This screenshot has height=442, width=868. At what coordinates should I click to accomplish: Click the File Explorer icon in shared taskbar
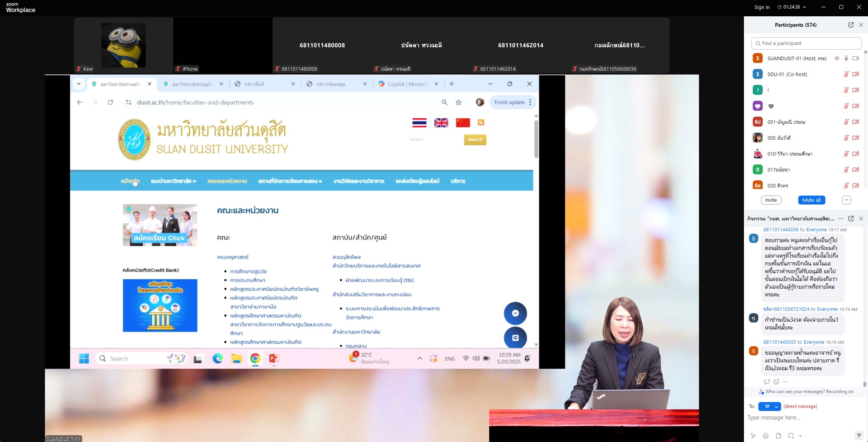(x=236, y=359)
